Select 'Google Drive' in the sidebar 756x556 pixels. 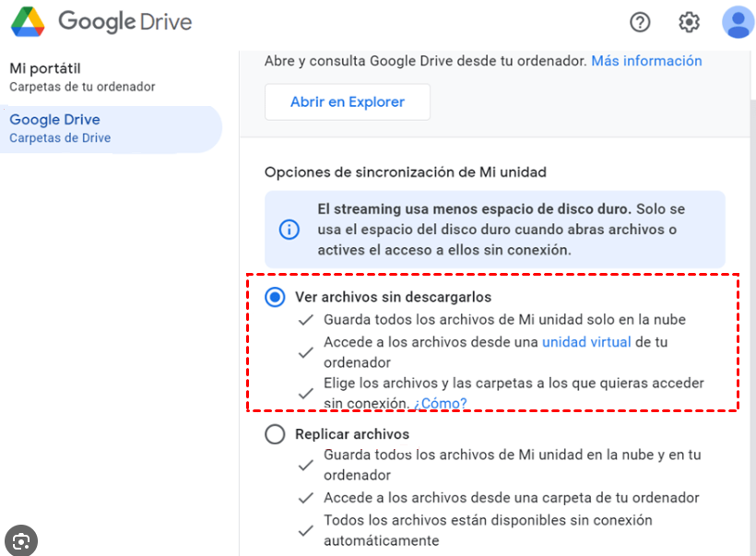54,119
